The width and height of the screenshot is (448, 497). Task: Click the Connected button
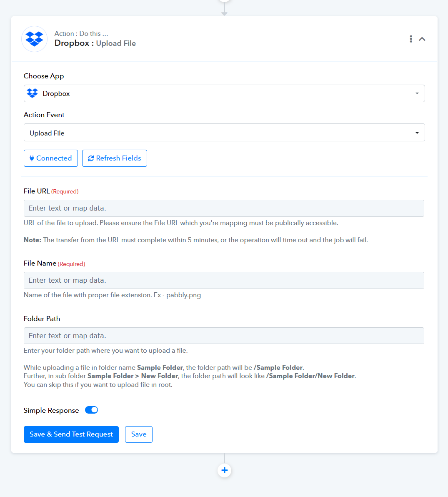[x=51, y=158]
